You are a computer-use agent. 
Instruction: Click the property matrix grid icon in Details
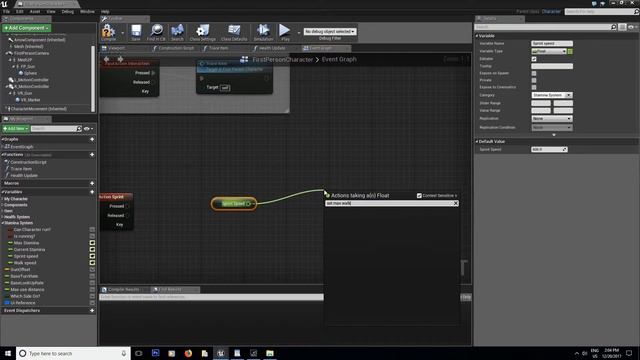coord(622,27)
